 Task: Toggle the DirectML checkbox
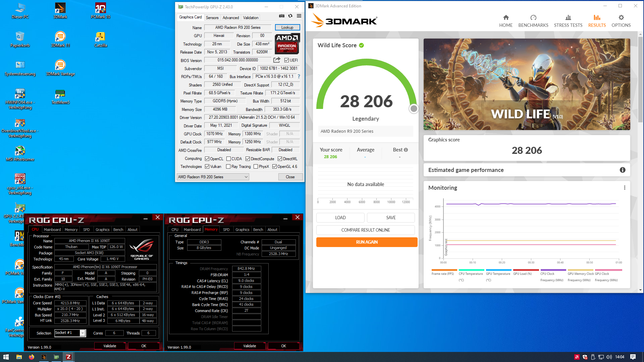coord(280,159)
